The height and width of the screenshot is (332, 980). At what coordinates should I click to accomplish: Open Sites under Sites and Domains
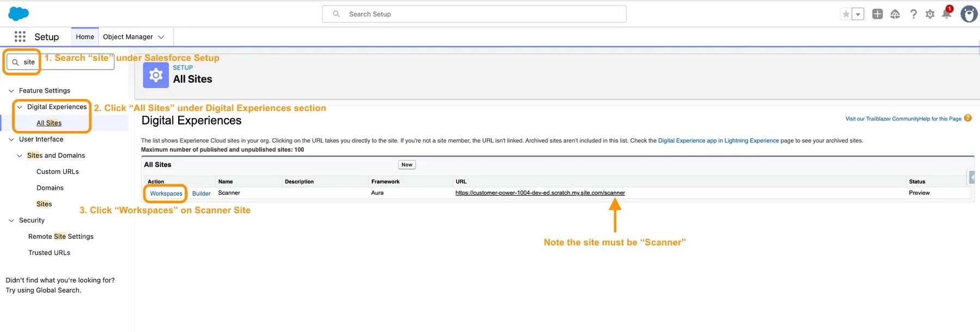(x=44, y=204)
